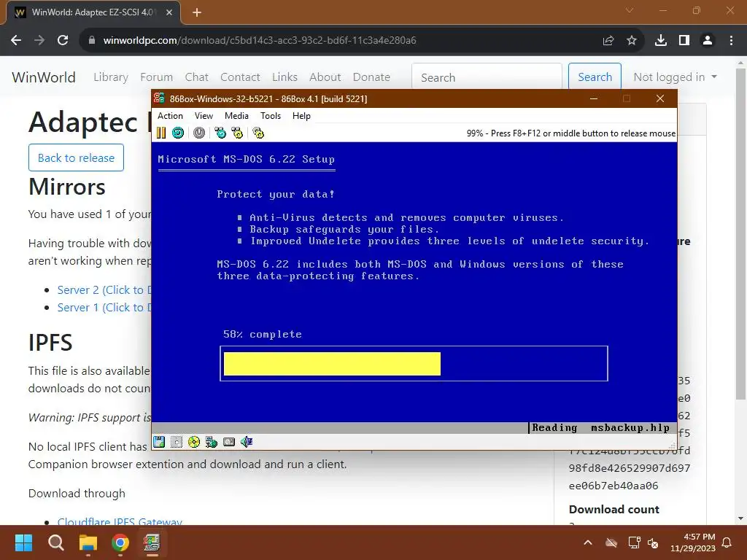Click the "58% complete" setup text
747x560 pixels.
pyautogui.click(x=263, y=334)
